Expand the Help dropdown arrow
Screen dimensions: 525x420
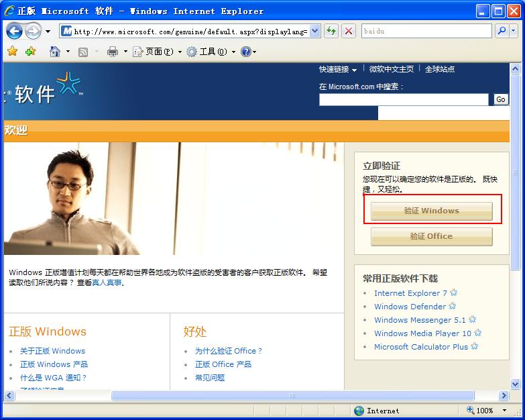tap(255, 52)
